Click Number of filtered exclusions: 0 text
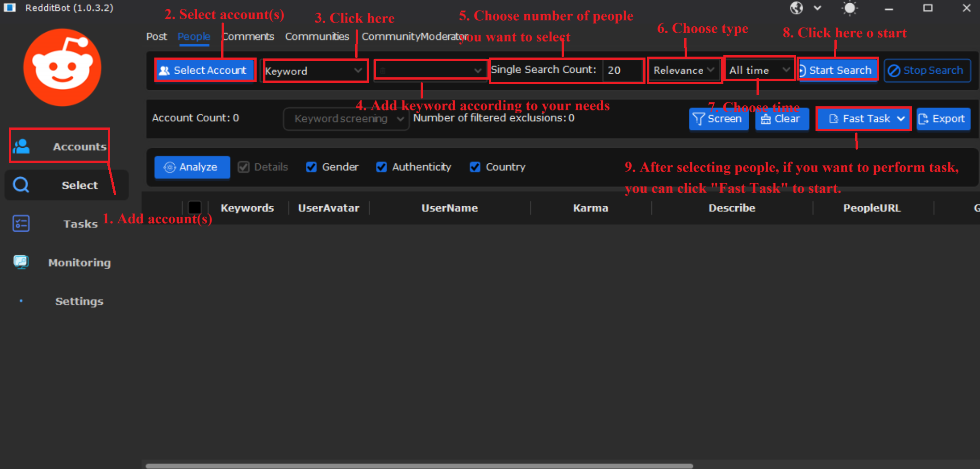This screenshot has width=980, height=469. (494, 118)
